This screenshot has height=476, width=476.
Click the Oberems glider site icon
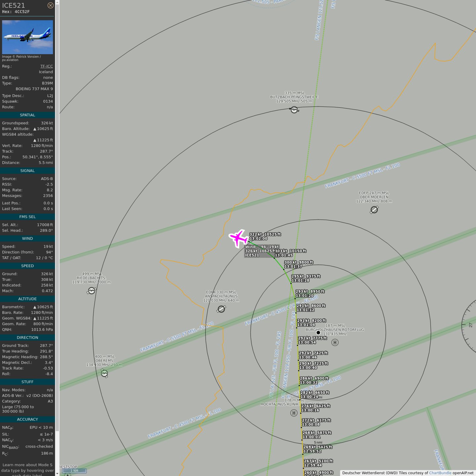pos(104,373)
